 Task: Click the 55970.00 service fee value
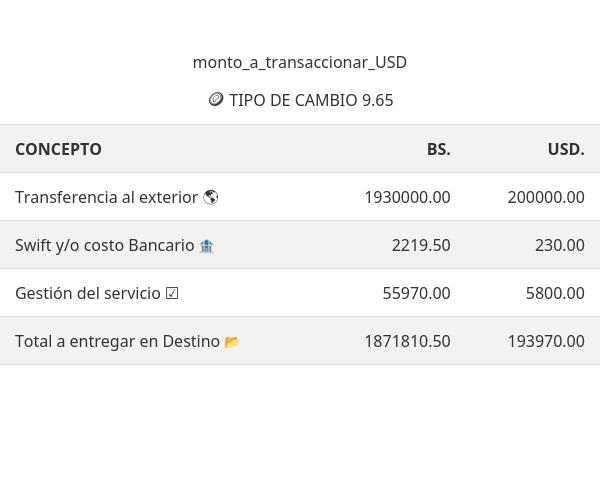coord(416,293)
